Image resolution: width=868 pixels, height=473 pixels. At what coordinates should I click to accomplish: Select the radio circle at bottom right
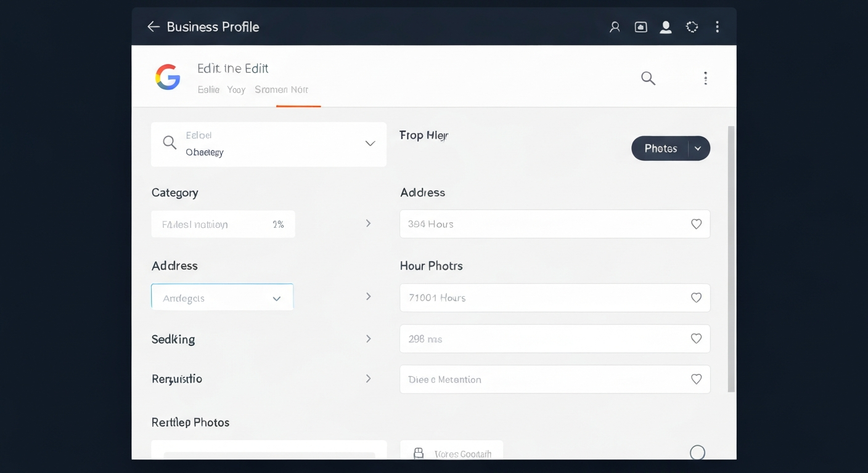[697, 453]
